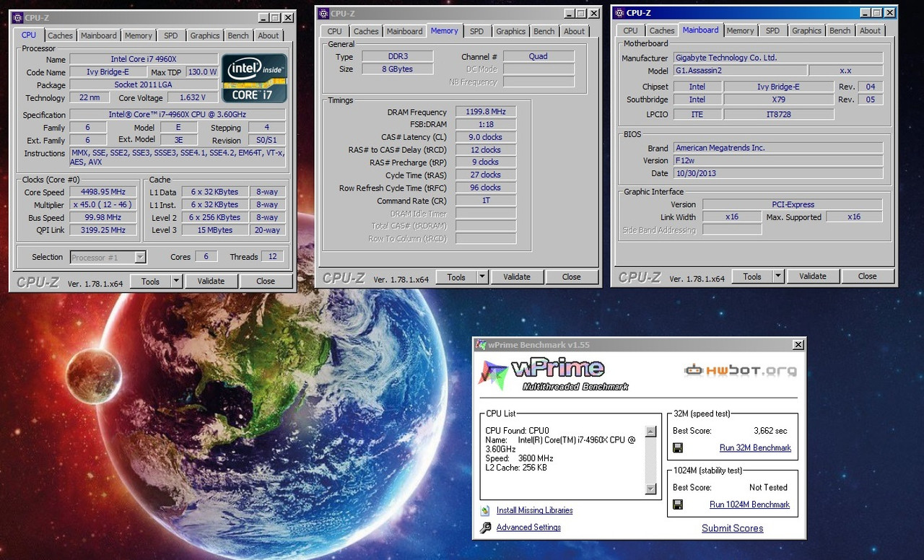Click Tools button in CPU window

pos(151,281)
